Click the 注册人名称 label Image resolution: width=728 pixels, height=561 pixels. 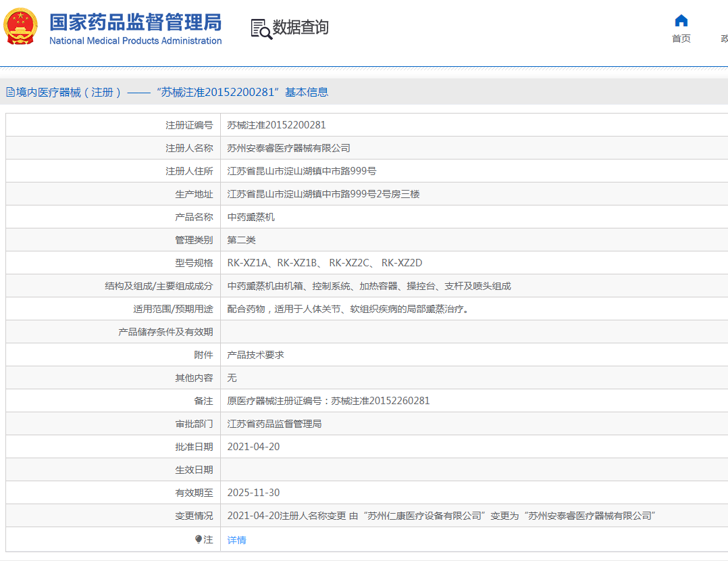[189, 148]
